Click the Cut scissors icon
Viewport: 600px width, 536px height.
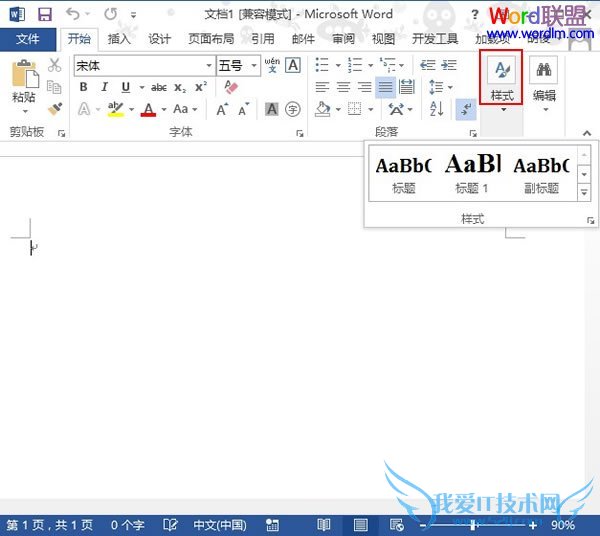(x=56, y=67)
